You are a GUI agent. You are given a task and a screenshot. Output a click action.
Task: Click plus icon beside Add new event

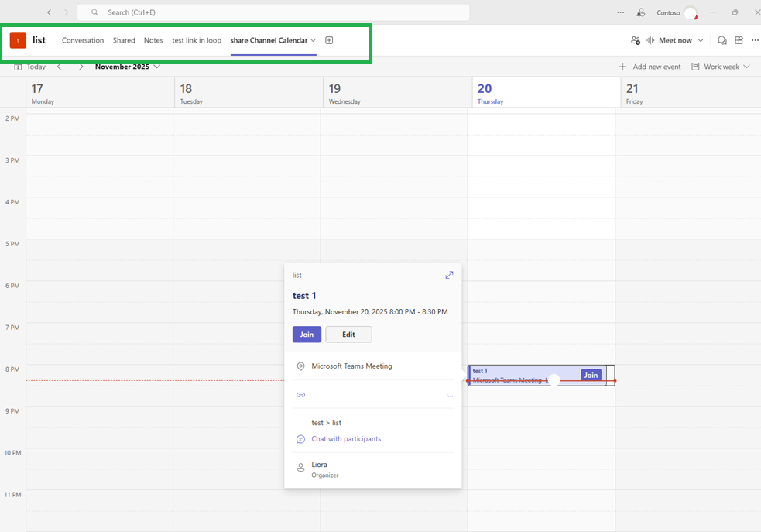pos(622,67)
